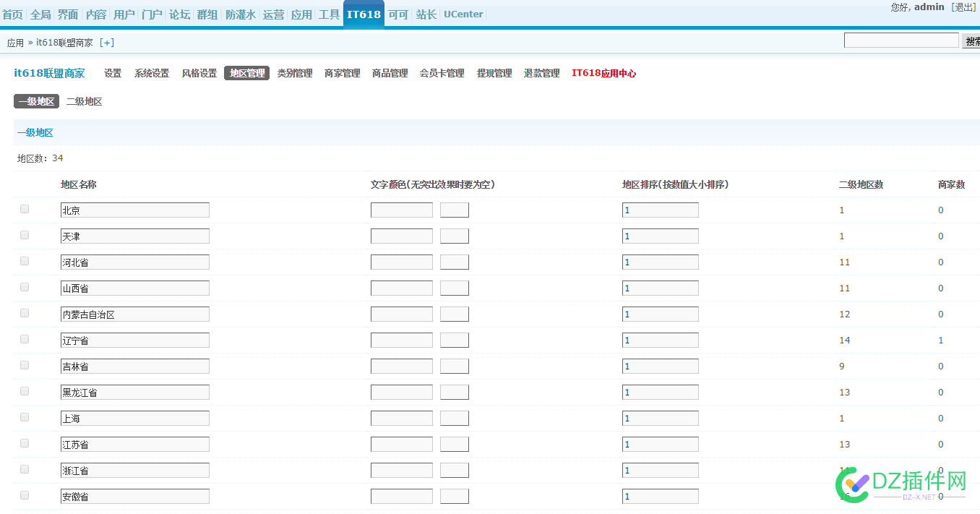
Task: Click the 搜索 search button
Action: [x=971, y=41]
